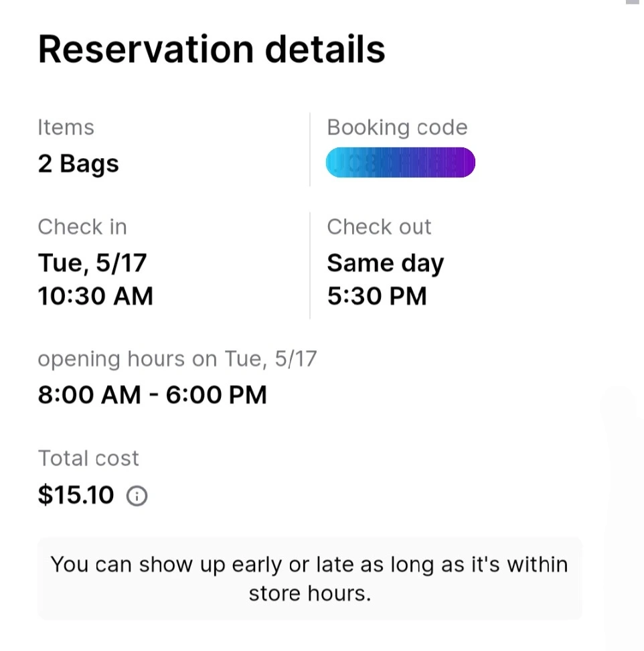Click the 2 Bags items value
This screenshot has width=644, height=651.
click(78, 164)
